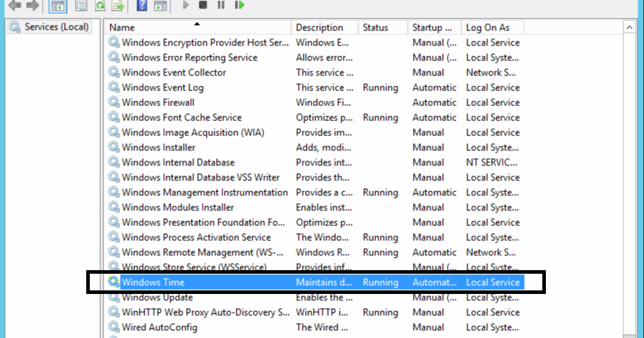Screen dimensions: 644x338
Task: Click gear icon beside Windows Update
Action: click(114, 297)
